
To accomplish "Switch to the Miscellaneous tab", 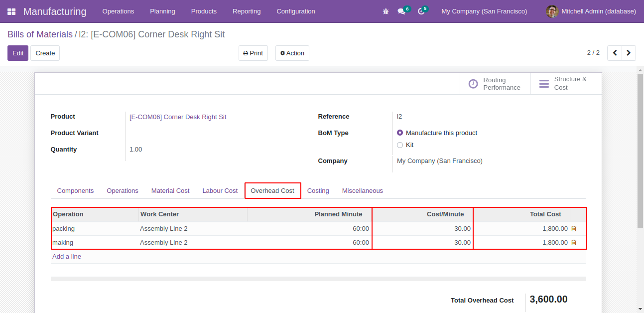I will coord(363,191).
